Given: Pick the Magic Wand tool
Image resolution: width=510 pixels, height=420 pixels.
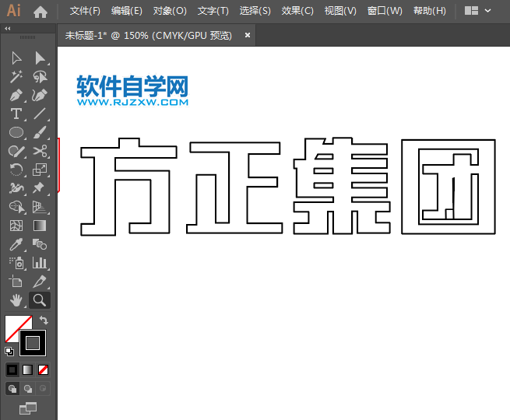Looking at the screenshot, I should click(16, 77).
